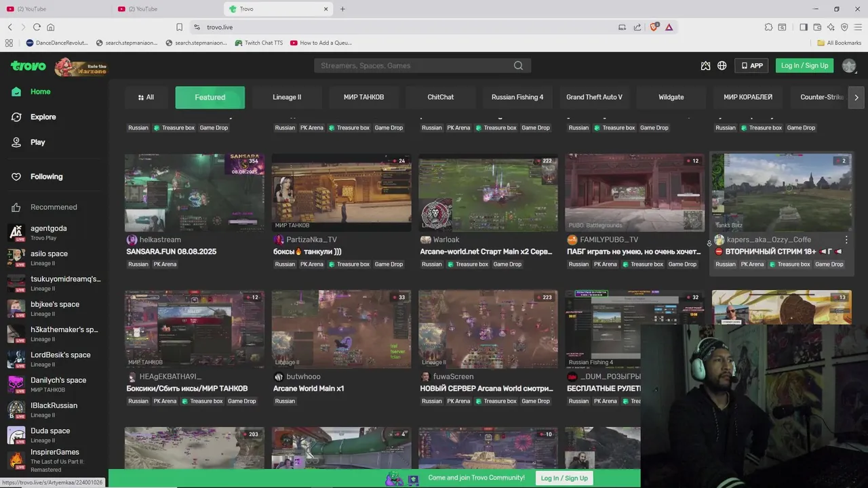The image size is (868, 488).
Task: Open the title Arcane World Main x1
Action: (x=309, y=388)
